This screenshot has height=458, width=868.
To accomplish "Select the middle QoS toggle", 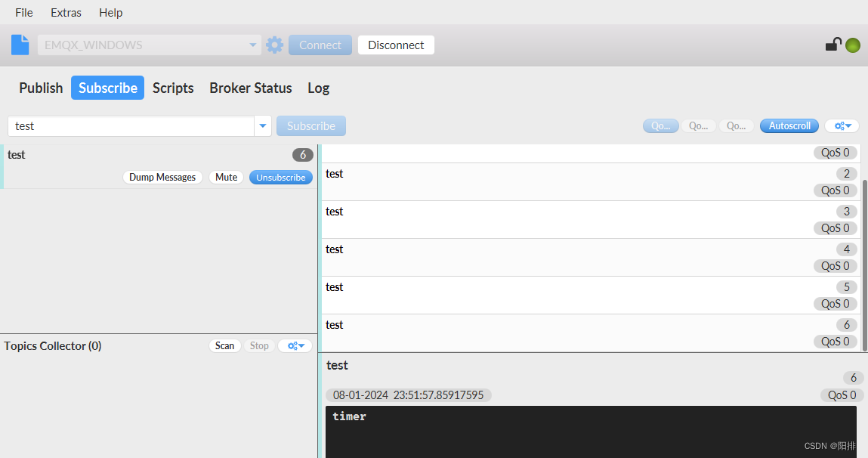I will coord(699,125).
